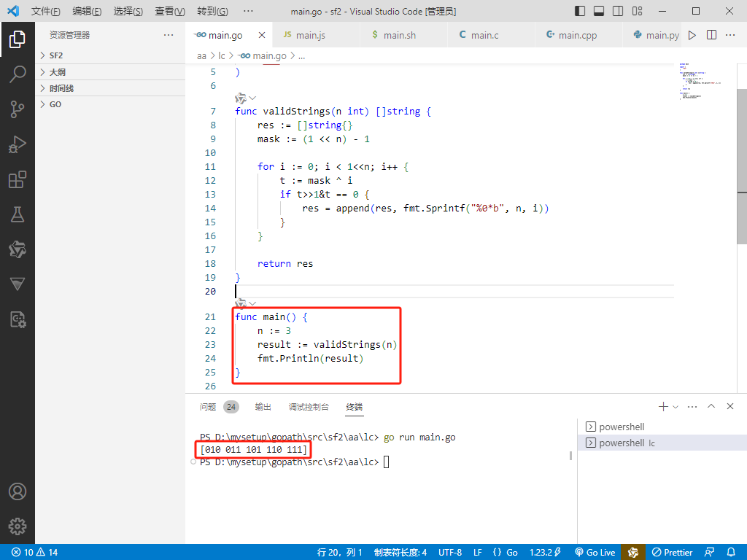
Task: Select the first powershell terminal entry
Action: point(662,427)
